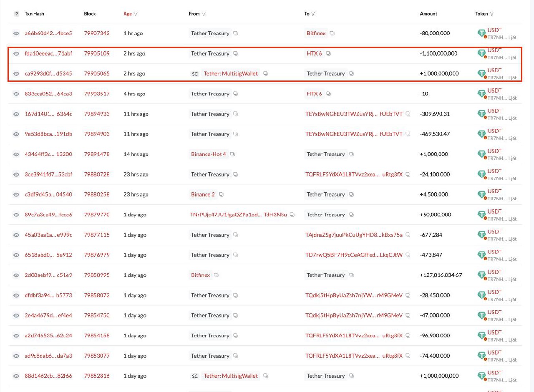This screenshot has width=534, height=392.
Task: Toggle the Age column header format
Action: [x=127, y=14]
